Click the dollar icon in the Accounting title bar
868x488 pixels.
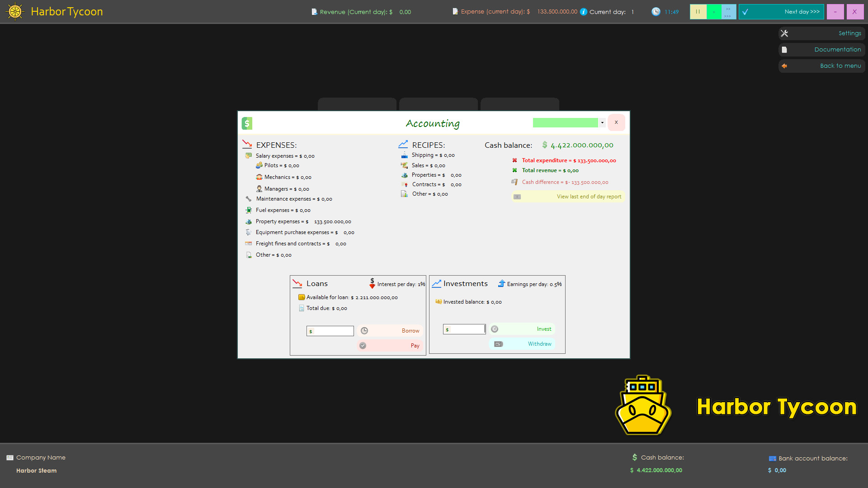(247, 123)
